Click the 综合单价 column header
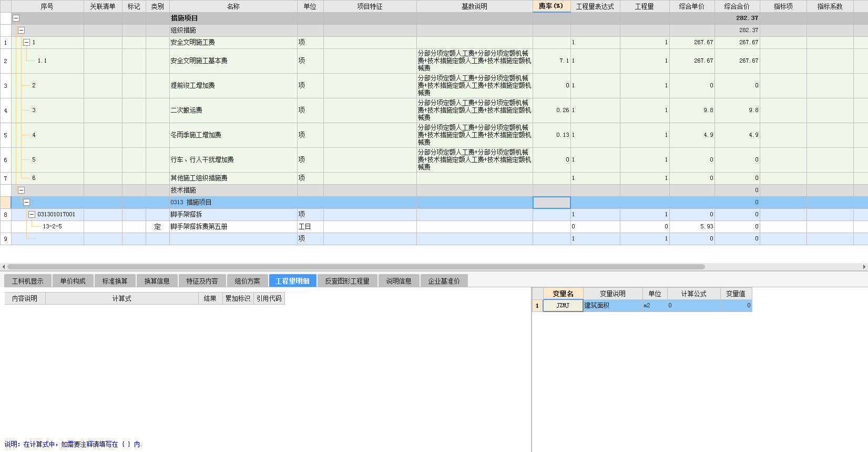 [692, 6]
